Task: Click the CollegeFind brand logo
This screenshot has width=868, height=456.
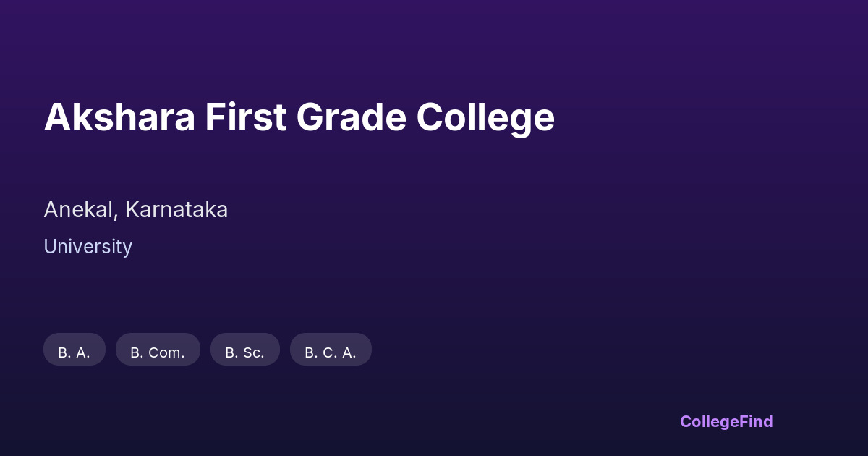Action: (x=726, y=421)
